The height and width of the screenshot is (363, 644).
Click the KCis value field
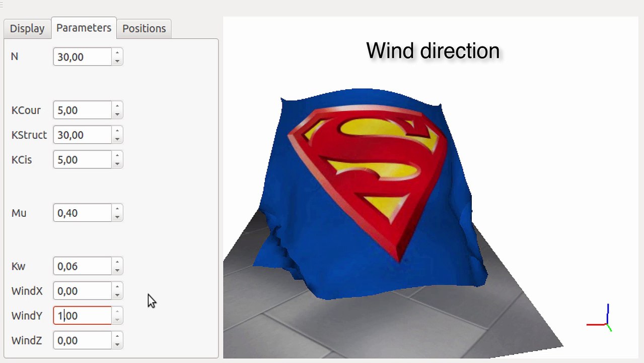point(82,160)
